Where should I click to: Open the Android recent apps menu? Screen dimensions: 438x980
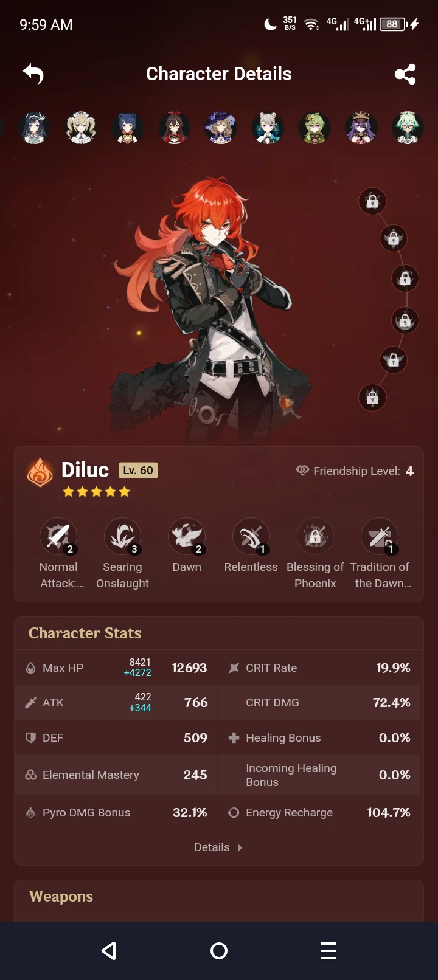pos(328,951)
